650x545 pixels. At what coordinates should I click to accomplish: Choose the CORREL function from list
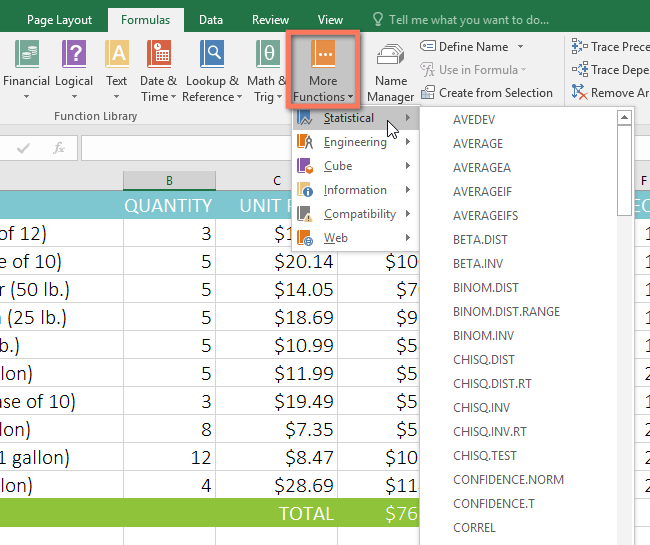tap(474, 528)
